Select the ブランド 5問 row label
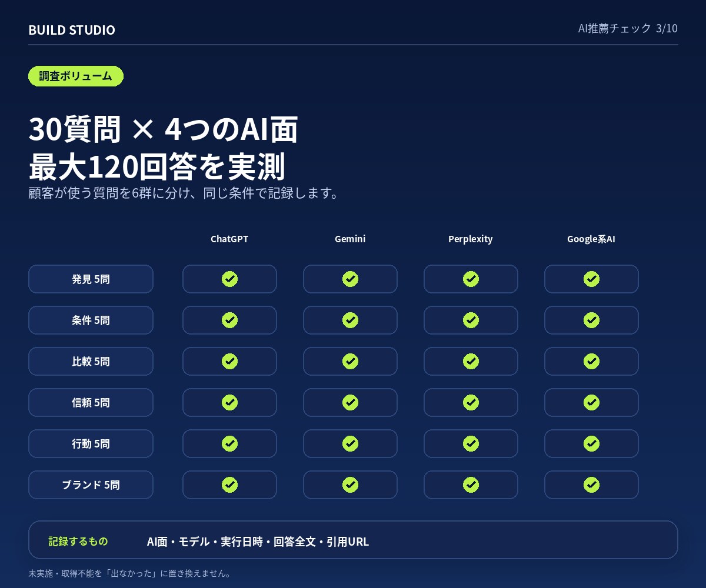706x588 pixels. click(x=91, y=485)
